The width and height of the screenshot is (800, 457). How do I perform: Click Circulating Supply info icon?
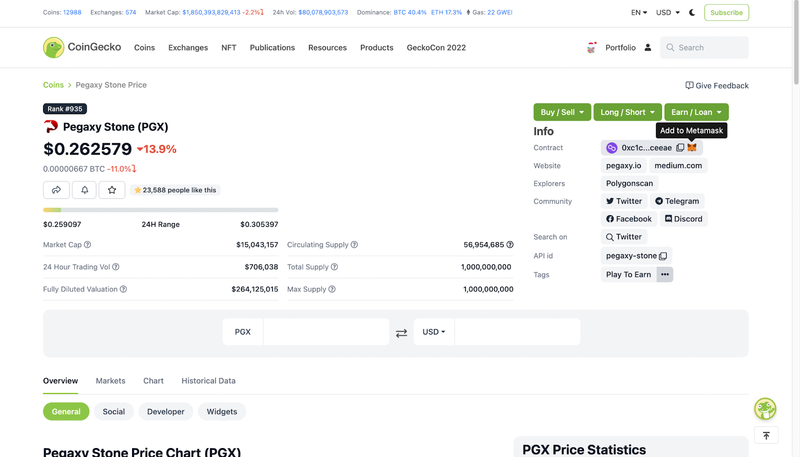354,245
